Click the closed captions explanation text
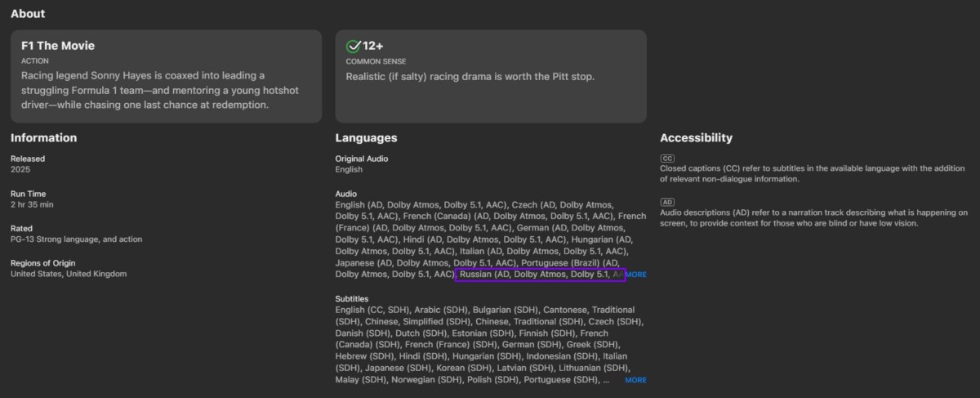This screenshot has width=980, height=398. (x=813, y=173)
